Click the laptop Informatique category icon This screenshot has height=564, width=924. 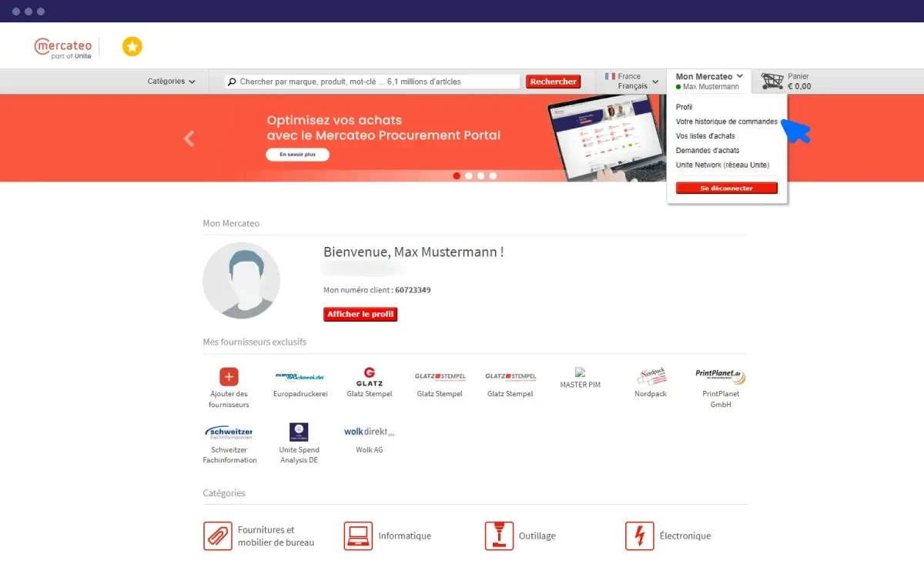coord(358,536)
